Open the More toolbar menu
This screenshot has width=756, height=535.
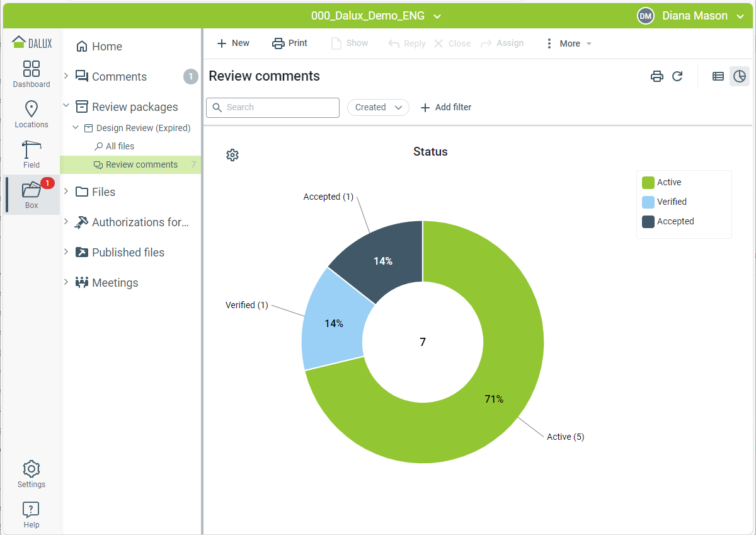[568, 43]
